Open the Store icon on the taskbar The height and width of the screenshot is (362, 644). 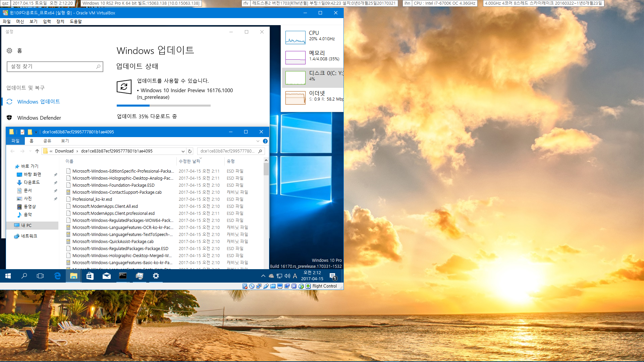point(90,276)
